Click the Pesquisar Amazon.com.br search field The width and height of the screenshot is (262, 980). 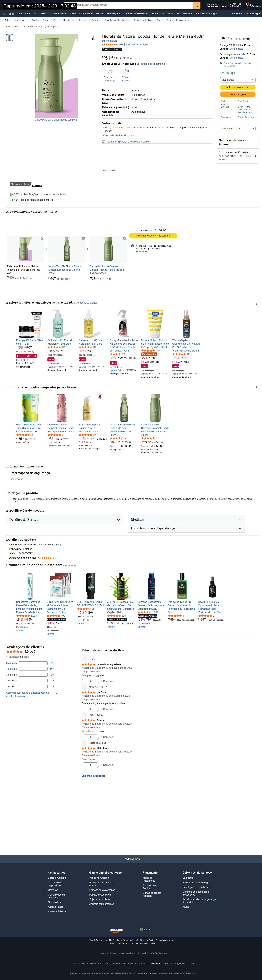(x=134, y=5)
